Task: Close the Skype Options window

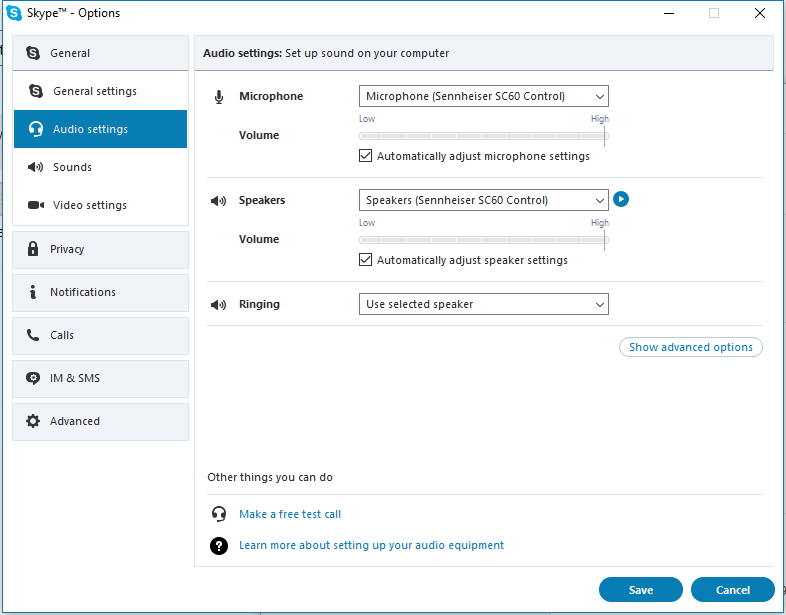Action: [x=760, y=13]
